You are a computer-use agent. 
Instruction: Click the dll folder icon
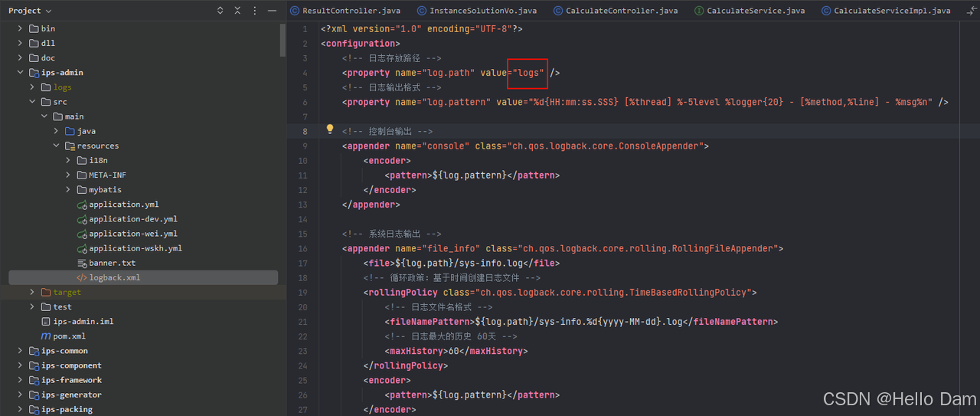pos(34,43)
